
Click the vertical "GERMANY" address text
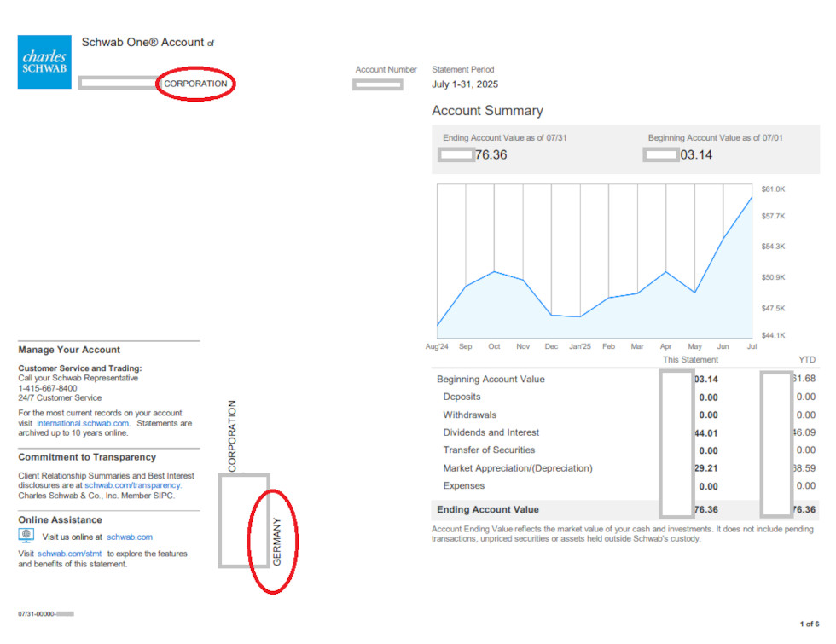coord(276,542)
